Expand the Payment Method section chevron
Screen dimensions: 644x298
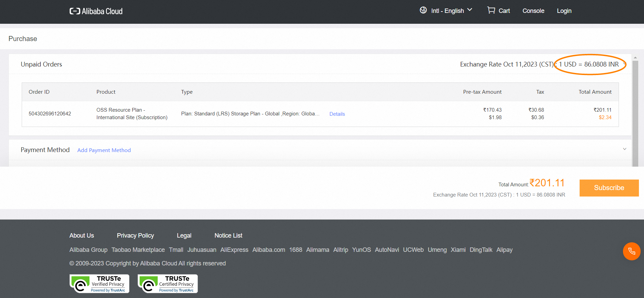coord(625,149)
